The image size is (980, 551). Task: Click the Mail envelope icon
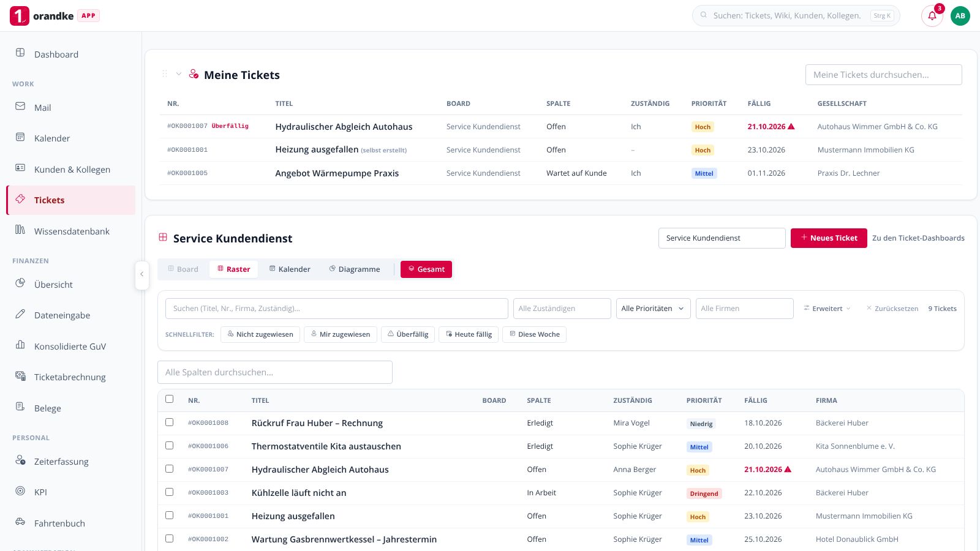click(x=20, y=106)
